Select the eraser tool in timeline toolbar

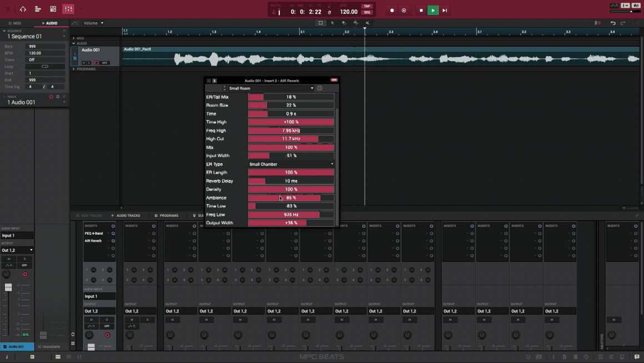tap(344, 23)
